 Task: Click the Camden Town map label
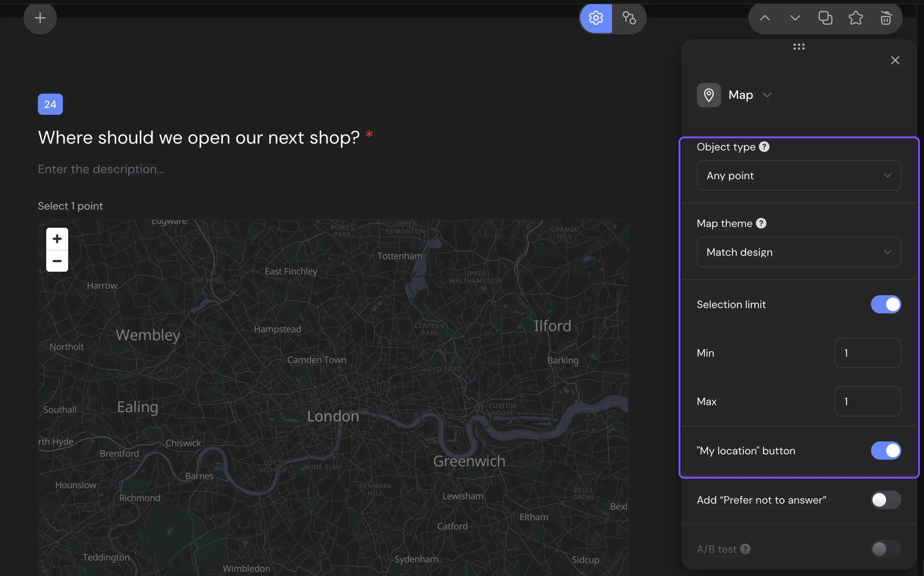tap(317, 360)
